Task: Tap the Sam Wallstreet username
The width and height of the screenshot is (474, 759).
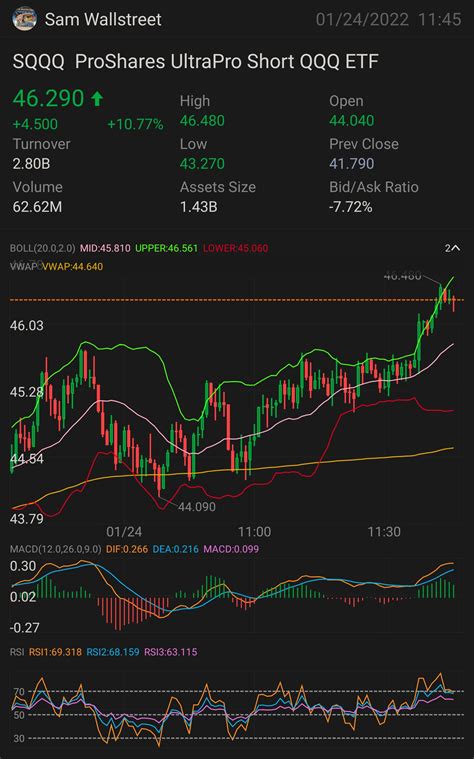Action: (103, 19)
